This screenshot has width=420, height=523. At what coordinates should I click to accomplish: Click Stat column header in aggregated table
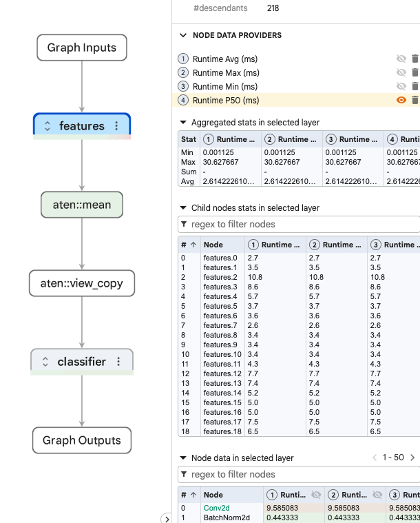coord(189,139)
